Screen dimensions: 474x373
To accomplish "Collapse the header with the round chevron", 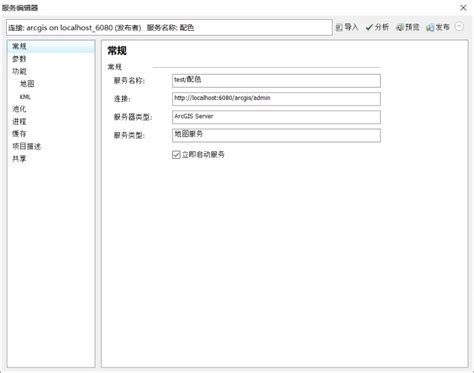I will pyautogui.click(x=460, y=27).
